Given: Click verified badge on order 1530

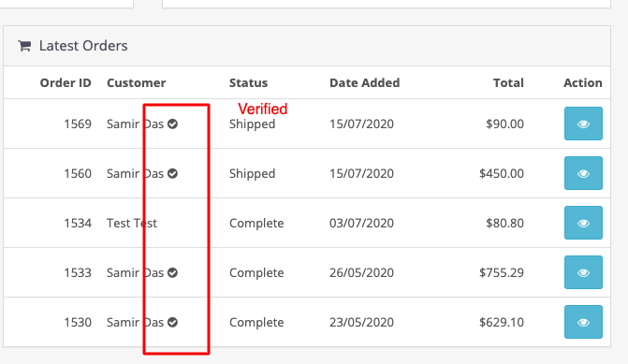Looking at the screenshot, I should [x=172, y=323].
